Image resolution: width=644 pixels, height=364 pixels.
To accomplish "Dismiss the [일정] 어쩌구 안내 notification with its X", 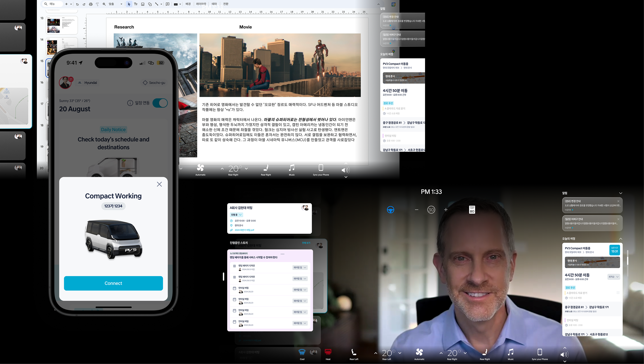I will pyautogui.click(x=618, y=219).
